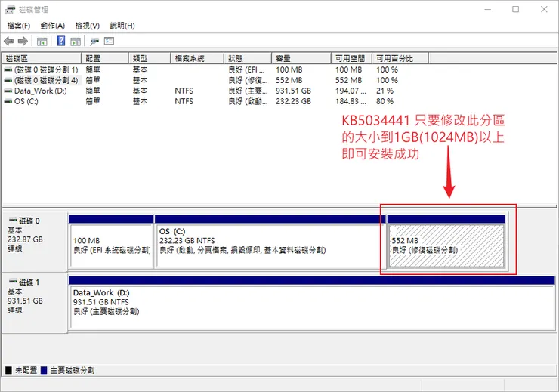Sort list by the 容量 column header
Image resolution: width=559 pixels, height=392 pixels.
301,58
